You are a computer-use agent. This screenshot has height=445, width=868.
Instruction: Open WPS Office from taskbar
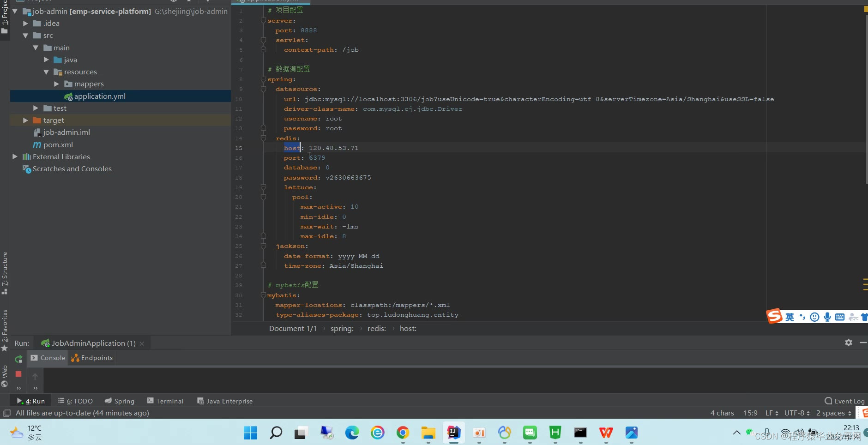point(606,433)
